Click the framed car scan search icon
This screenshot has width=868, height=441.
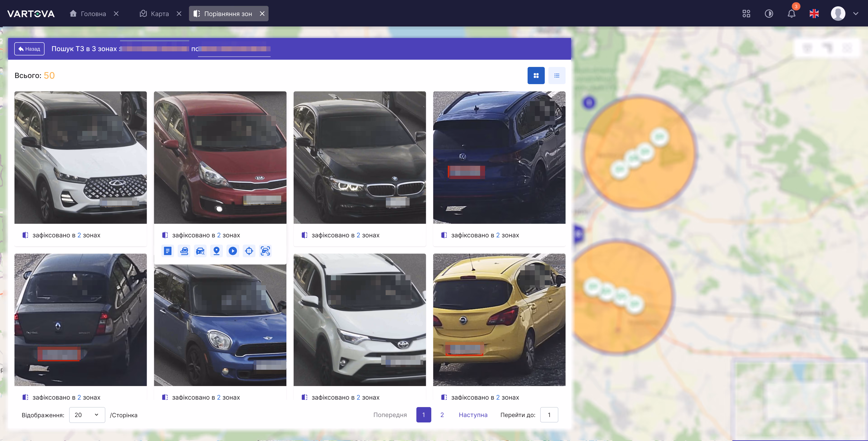coord(266,251)
